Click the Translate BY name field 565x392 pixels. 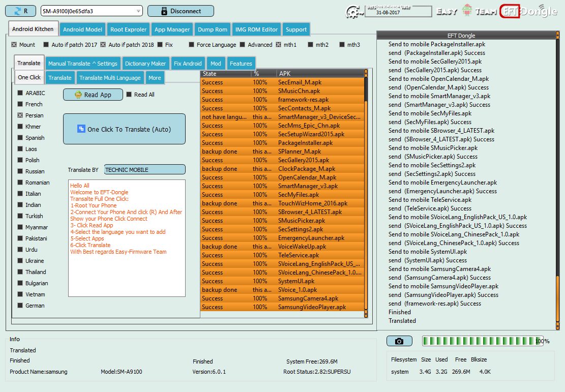[145, 170]
